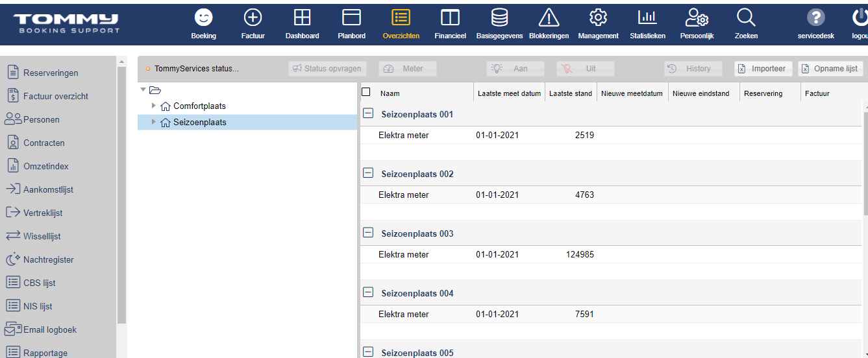This screenshot has width=868, height=358.
Task: Click the NIS lijst icon
Action: tap(13, 306)
